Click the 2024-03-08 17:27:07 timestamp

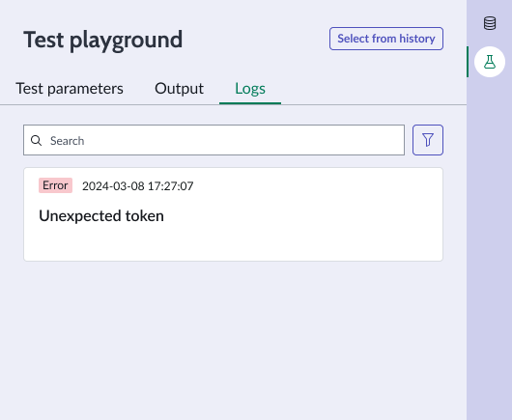click(x=138, y=186)
